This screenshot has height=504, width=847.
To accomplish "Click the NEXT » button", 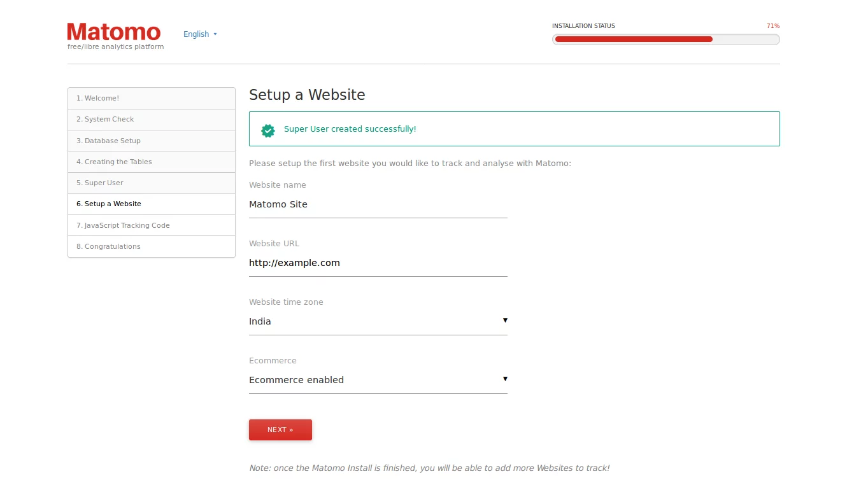I will [280, 430].
